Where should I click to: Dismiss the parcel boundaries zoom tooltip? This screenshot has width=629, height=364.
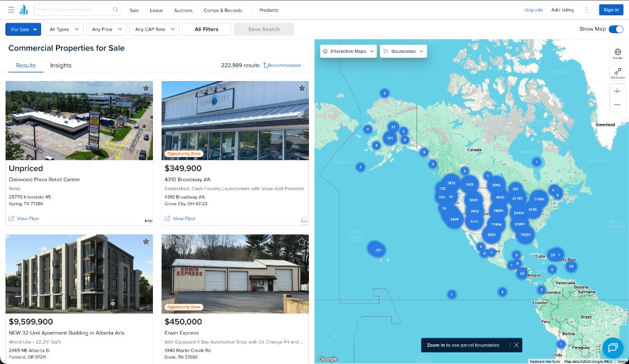[x=517, y=345]
